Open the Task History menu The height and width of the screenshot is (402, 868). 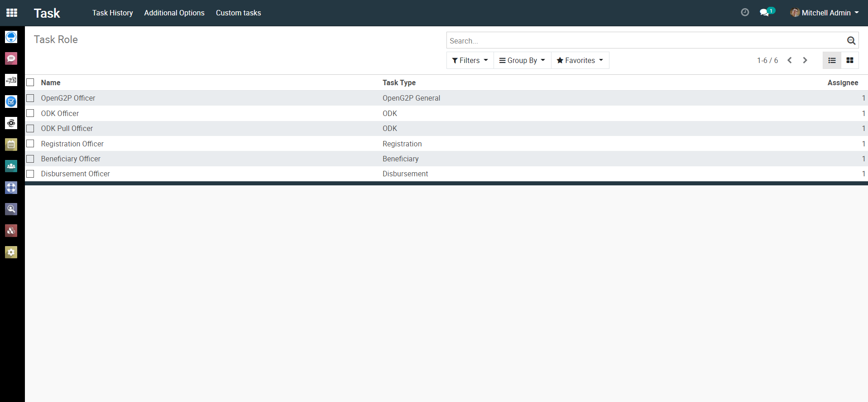point(112,13)
